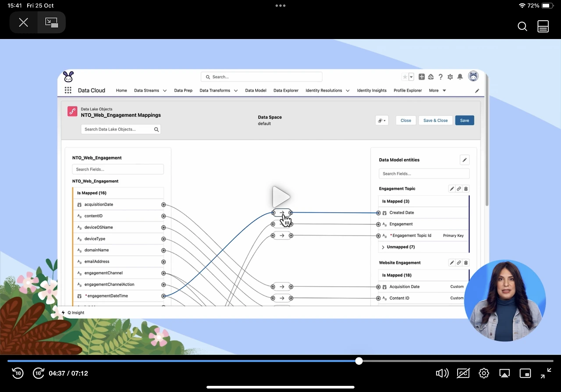Click the favorites star icon

click(405, 77)
